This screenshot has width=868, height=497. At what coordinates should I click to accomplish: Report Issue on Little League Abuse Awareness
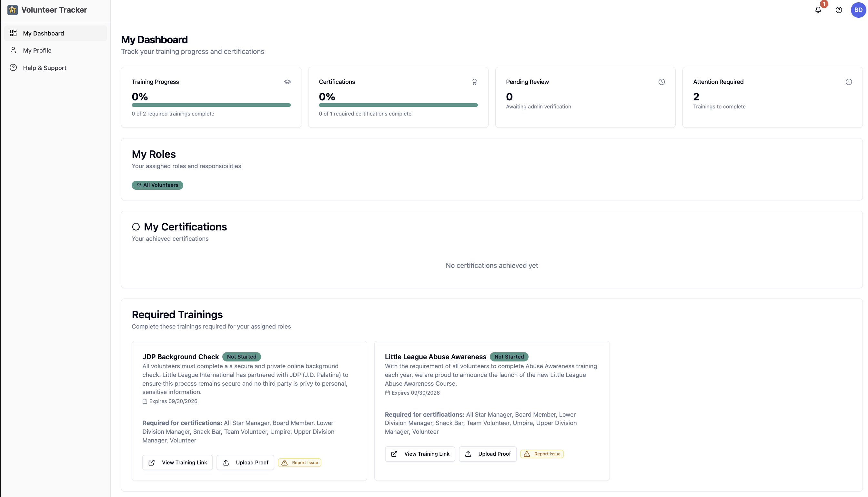click(x=542, y=454)
